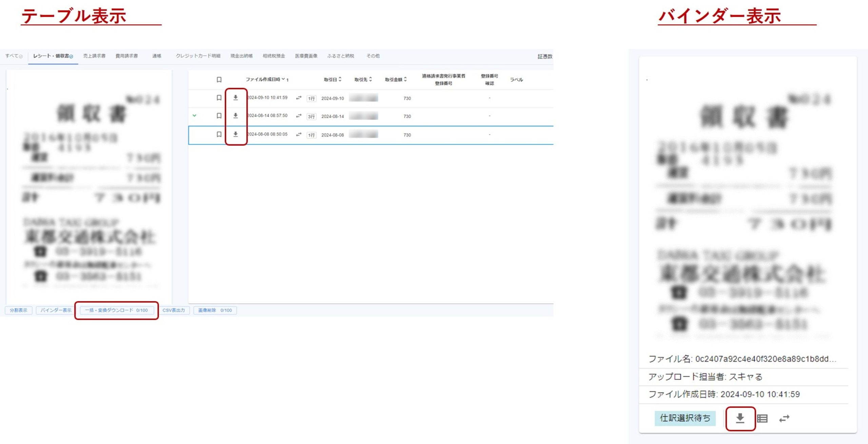Download the 2024-08-08 08:50:05 row file

[x=235, y=134]
